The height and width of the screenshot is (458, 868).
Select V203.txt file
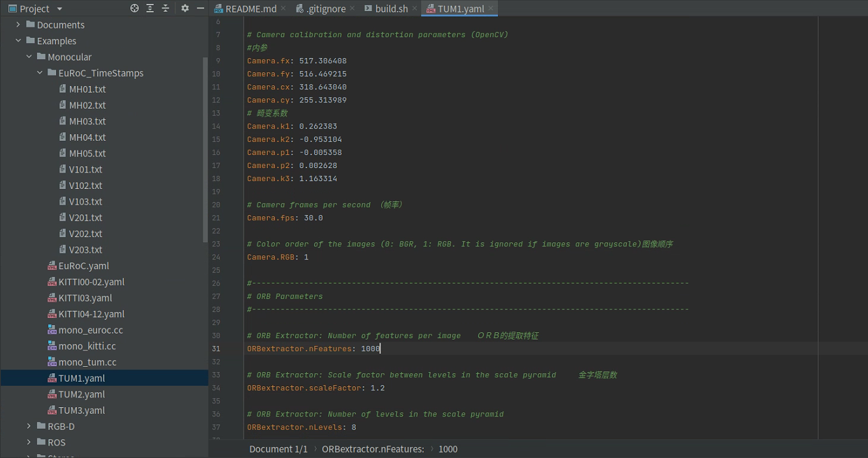click(x=85, y=250)
